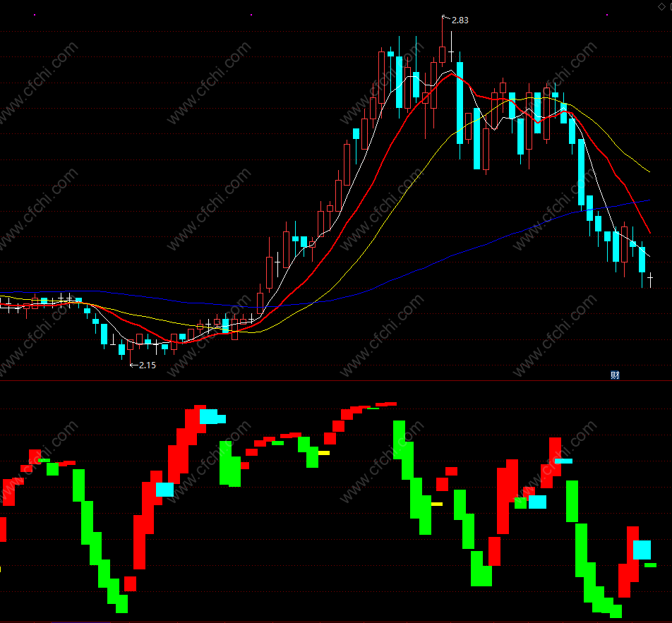The height and width of the screenshot is (623, 672).
Task: Click the last white candlestick on the right
Action: [651, 279]
